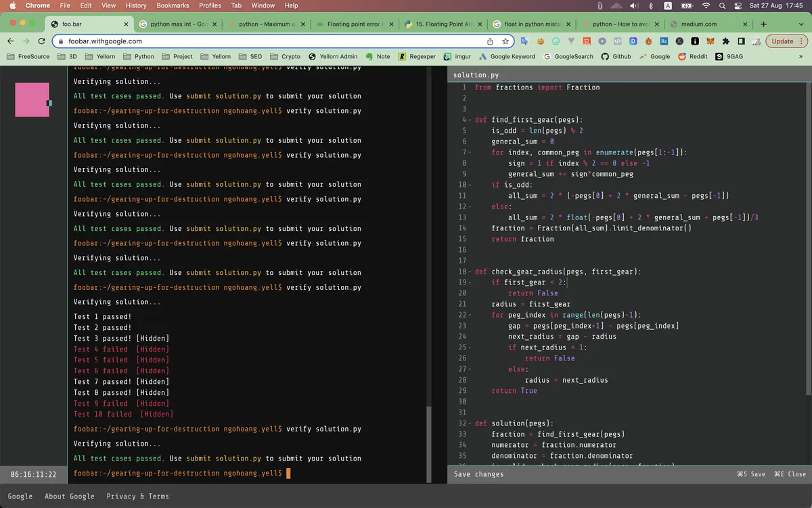The image size is (812, 508).
Task: Open the macOS volume icon
Action: coord(634,5)
